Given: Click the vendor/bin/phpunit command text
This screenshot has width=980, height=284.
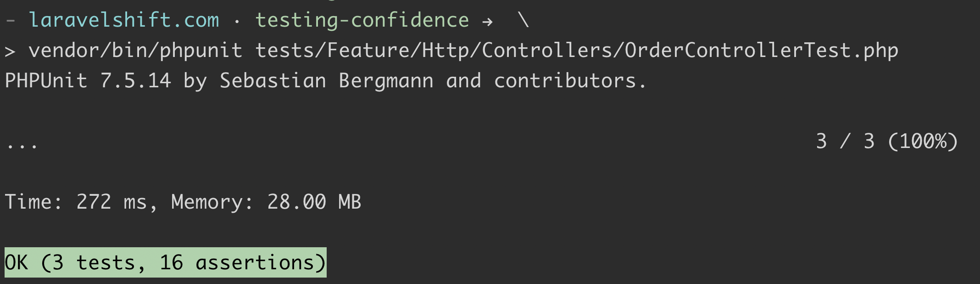Looking at the screenshot, I should tap(135, 51).
